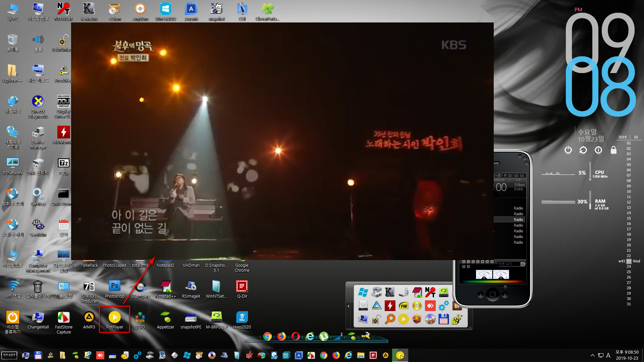644x362 pixels.
Task: Open SFX-EXE Producer desktop shortcut
Action: tap(89, 292)
